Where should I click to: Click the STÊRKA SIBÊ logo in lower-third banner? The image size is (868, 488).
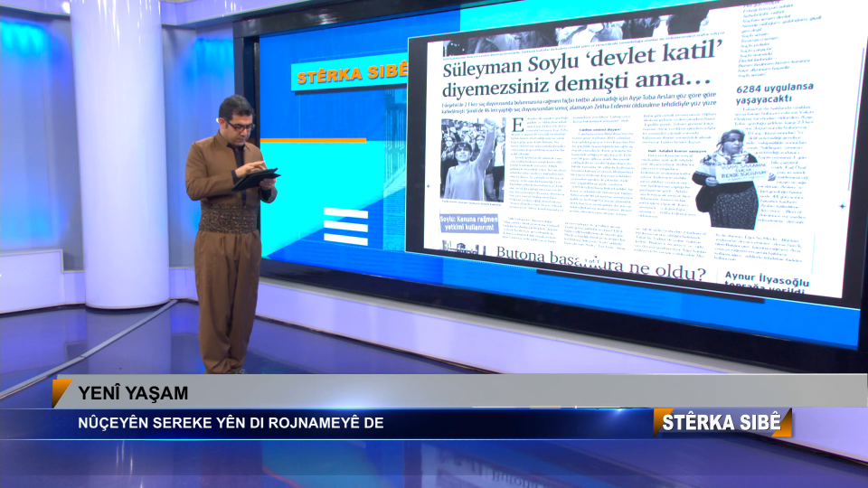point(722,423)
